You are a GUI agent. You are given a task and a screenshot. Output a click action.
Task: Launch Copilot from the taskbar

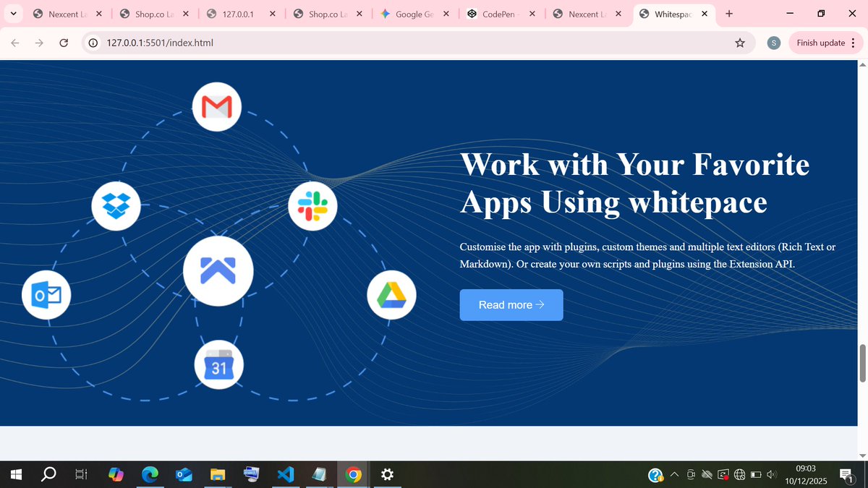pos(116,474)
